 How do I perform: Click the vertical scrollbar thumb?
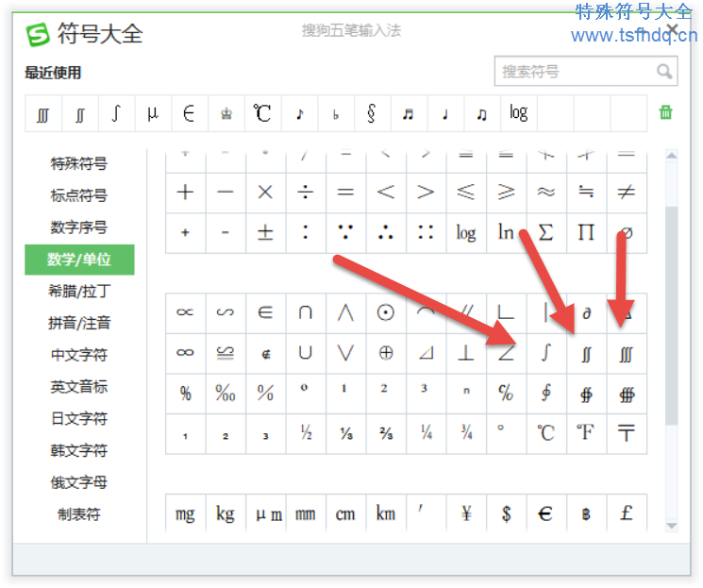click(671, 315)
